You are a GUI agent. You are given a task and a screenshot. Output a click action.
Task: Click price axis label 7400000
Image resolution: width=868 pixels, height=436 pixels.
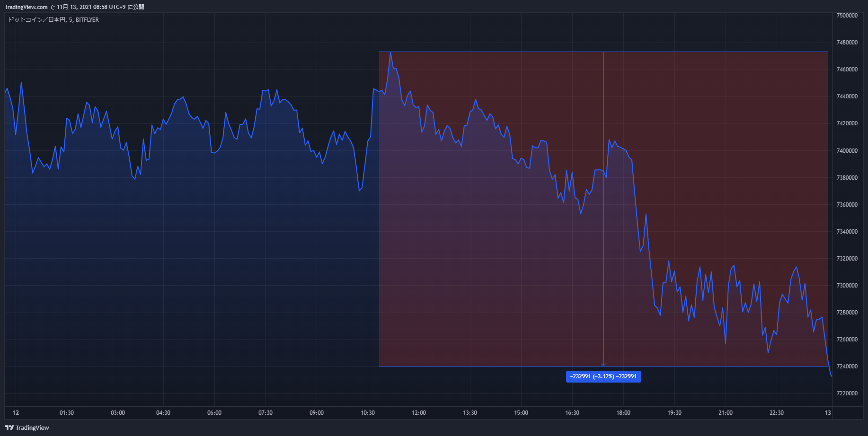pos(847,151)
